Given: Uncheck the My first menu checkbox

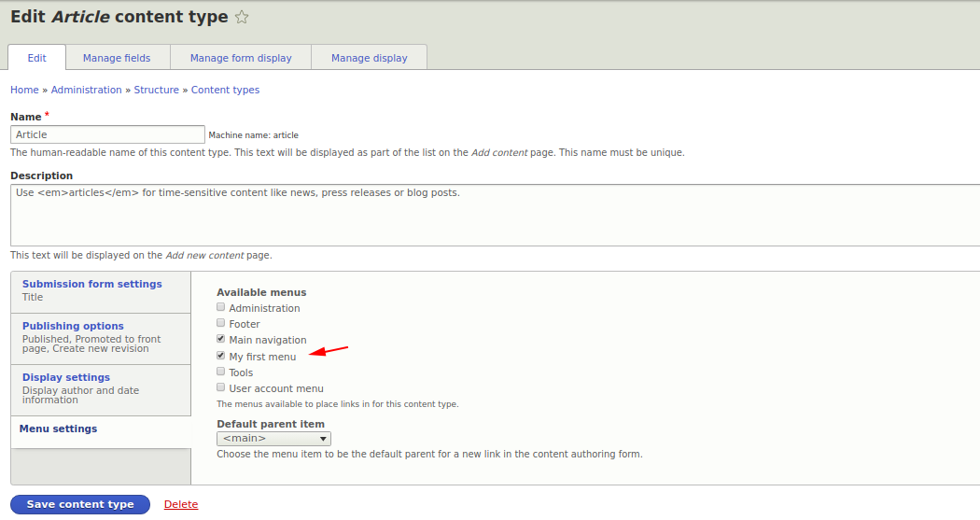Looking at the screenshot, I should coord(220,355).
